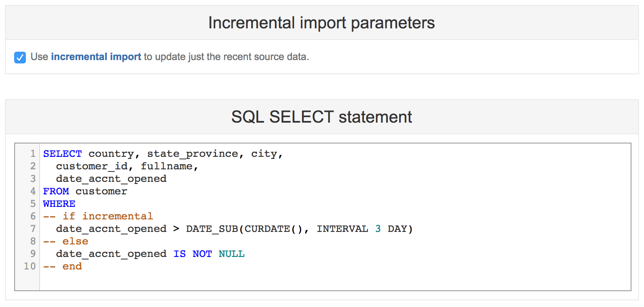Click 'date_accnt_opened' on line 3
Viewport: 644px width, 307px height.
(x=111, y=179)
